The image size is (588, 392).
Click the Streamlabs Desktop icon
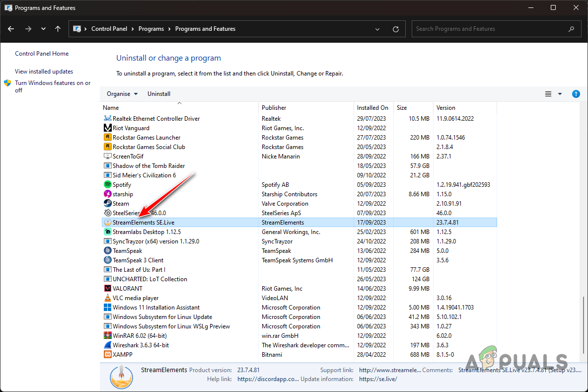coord(108,232)
